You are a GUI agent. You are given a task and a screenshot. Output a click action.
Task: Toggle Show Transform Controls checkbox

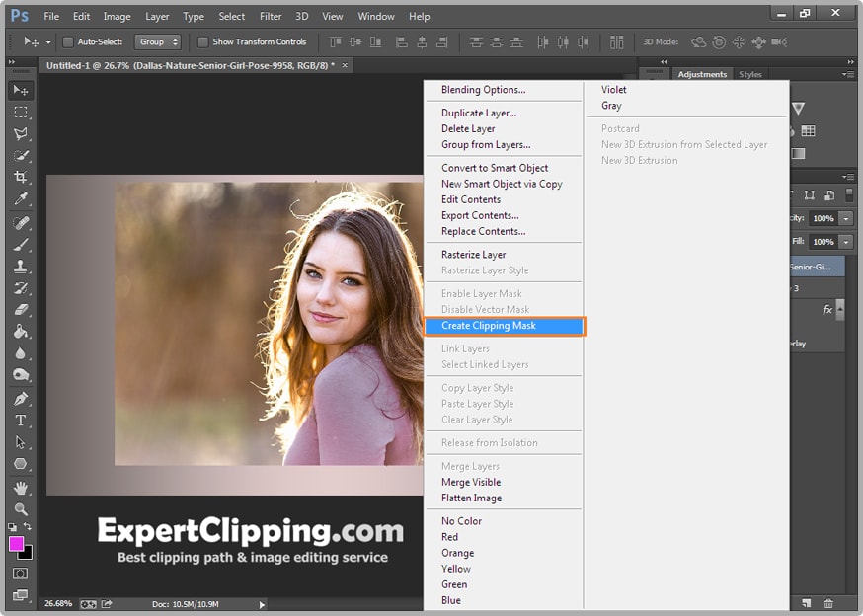[x=202, y=42]
